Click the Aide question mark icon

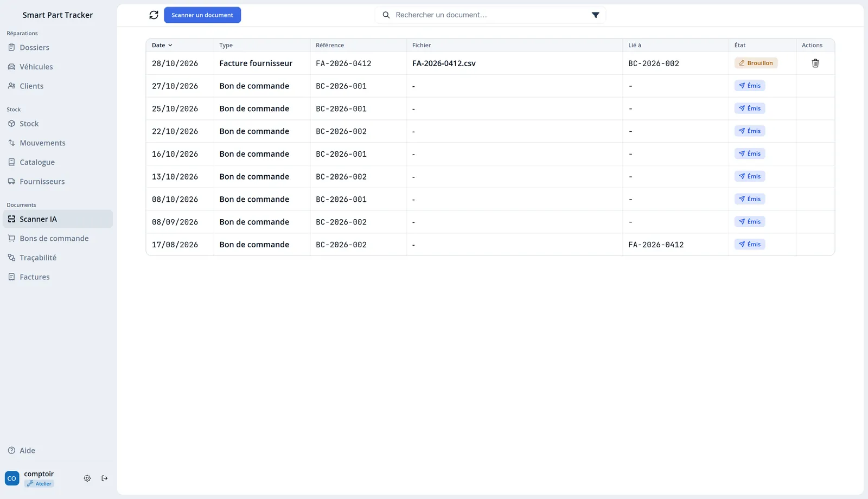pyautogui.click(x=11, y=451)
